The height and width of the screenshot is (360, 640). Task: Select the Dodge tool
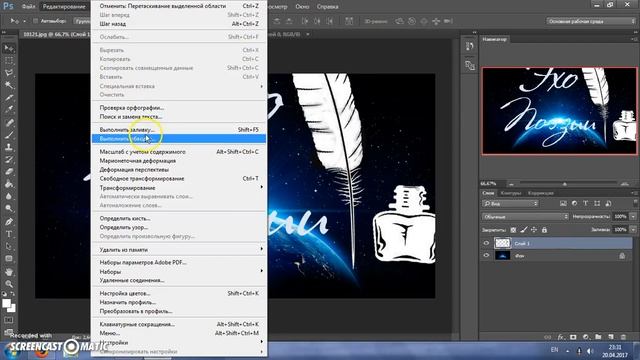[x=9, y=209]
